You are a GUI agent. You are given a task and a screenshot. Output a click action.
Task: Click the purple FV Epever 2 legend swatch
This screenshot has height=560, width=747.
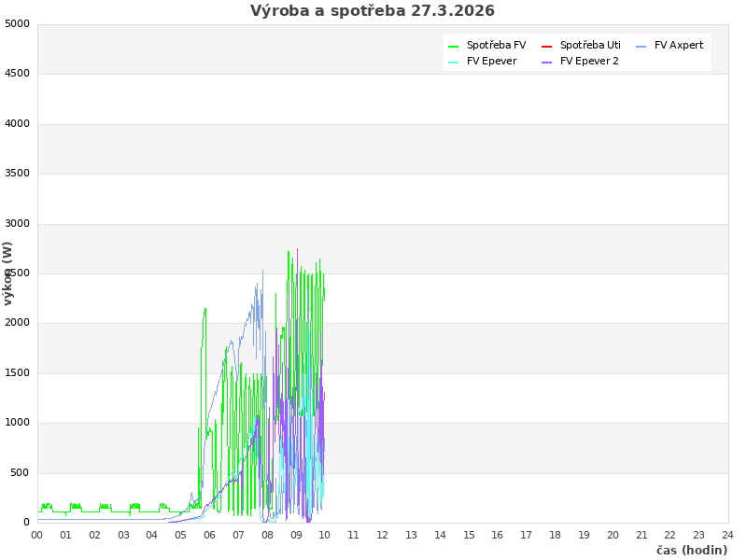[x=547, y=62]
